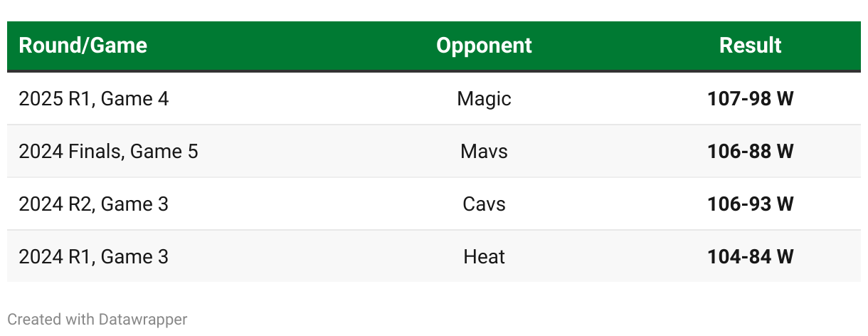
Task: Click the Result column header
Action: pyautogui.click(x=750, y=46)
